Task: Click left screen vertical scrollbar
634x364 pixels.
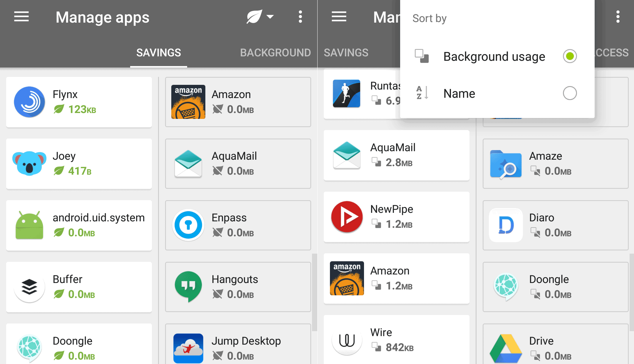Action: 314,292
